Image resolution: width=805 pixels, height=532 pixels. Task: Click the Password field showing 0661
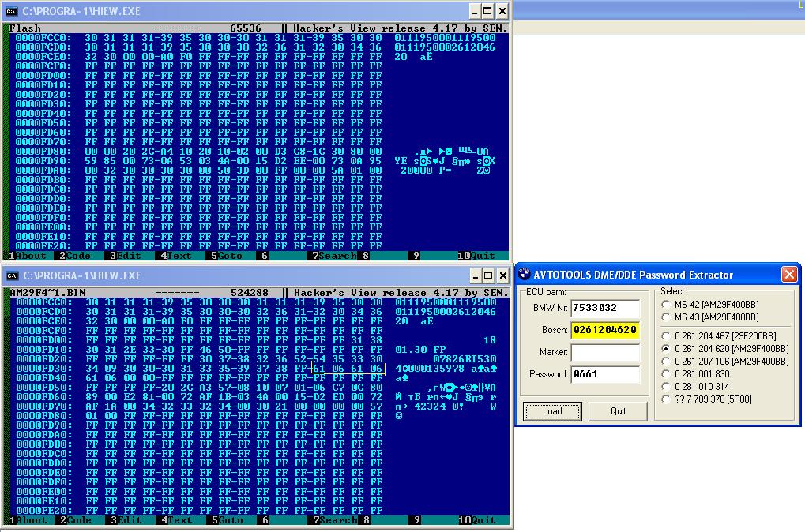pos(605,374)
